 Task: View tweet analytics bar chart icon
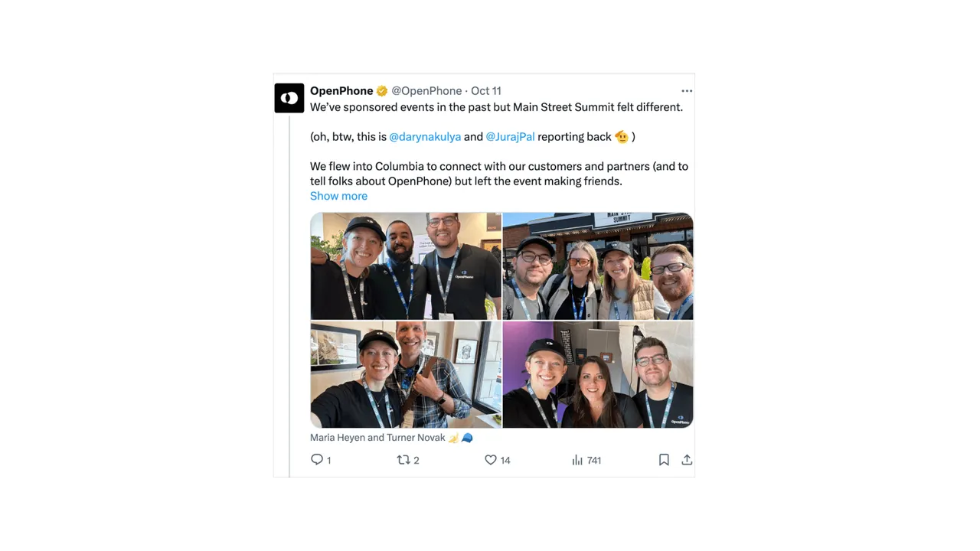tap(577, 459)
